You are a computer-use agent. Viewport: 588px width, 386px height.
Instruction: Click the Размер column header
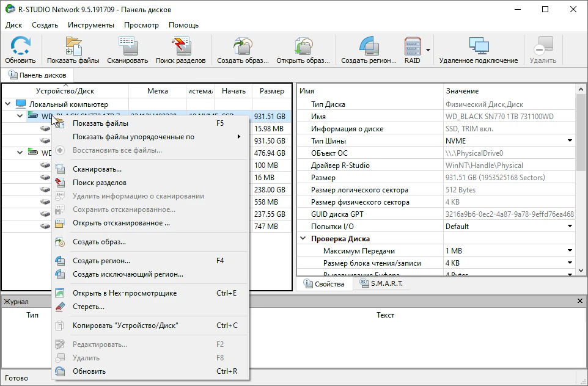(271, 91)
